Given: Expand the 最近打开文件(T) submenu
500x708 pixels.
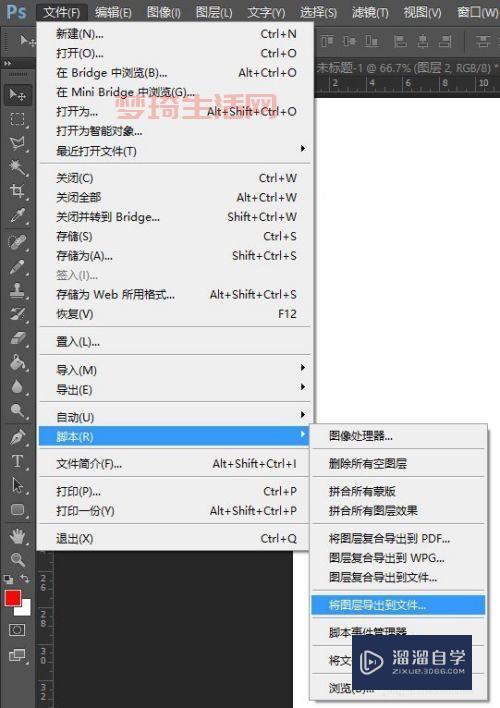Looking at the screenshot, I should [175, 151].
